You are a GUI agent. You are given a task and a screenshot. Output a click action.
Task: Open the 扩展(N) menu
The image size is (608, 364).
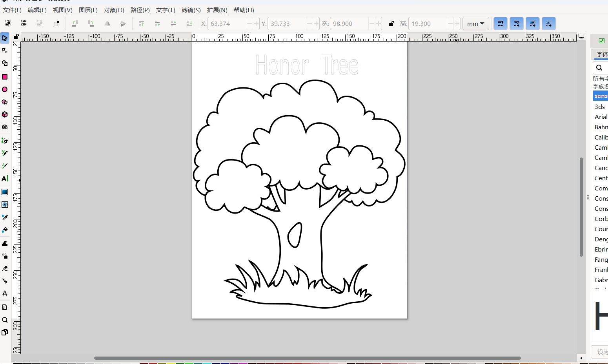[217, 10]
